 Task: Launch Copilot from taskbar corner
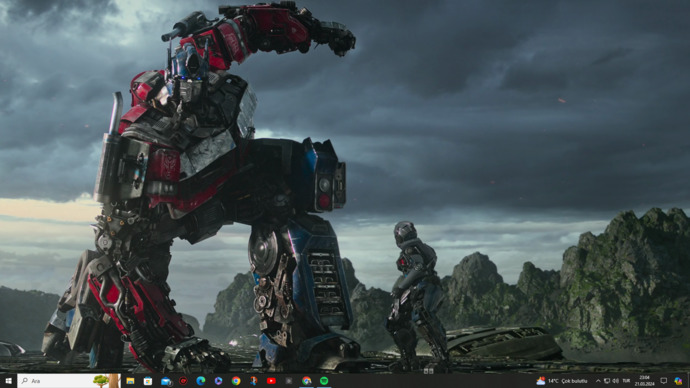pos(678,381)
